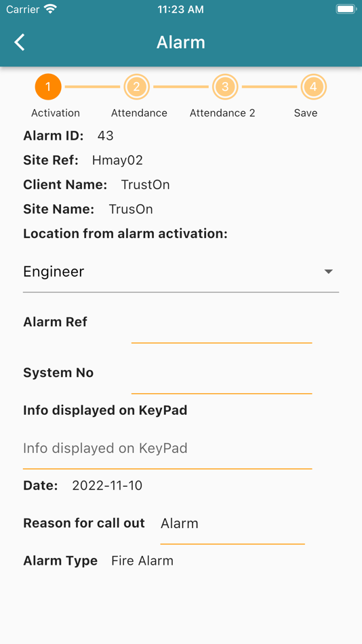This screenshot has width=362, height=644.
Task: Tap the battery icon in status bar
Action: pyautogui.click(x=346, y=9)
